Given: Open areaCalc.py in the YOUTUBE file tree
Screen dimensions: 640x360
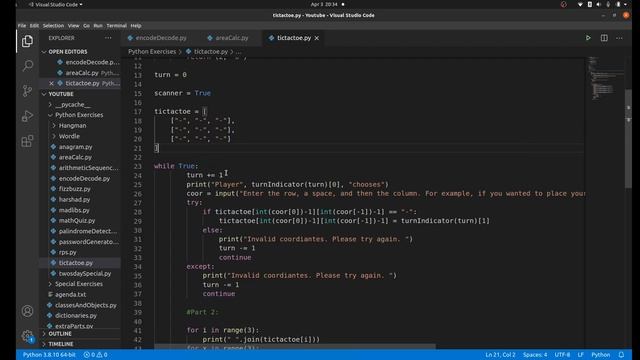Looking at the screenshot, I should pos(75,157).
